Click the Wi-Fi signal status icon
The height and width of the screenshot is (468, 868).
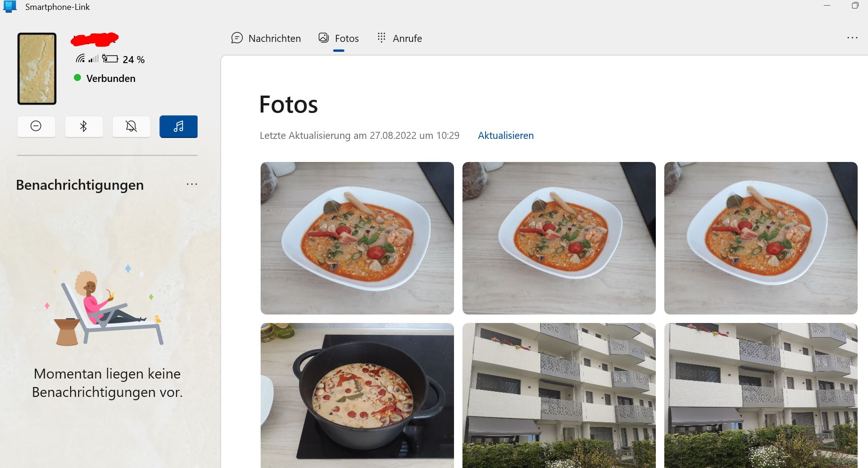coord(80,58)
